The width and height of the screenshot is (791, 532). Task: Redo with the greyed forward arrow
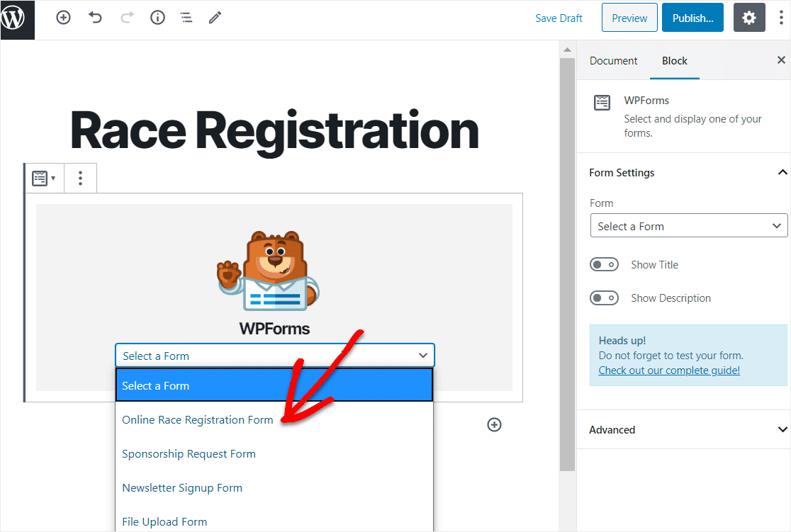point(127,18)
